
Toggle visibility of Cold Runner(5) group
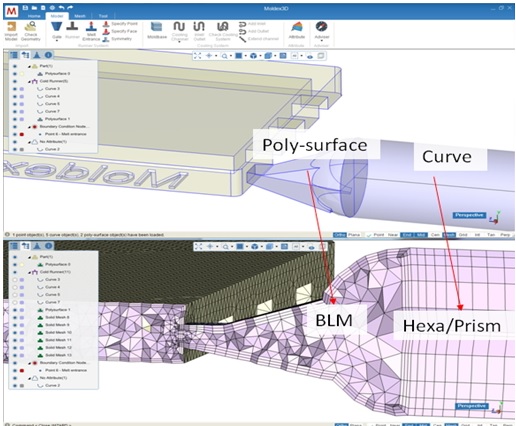click(x=15, y=81)
